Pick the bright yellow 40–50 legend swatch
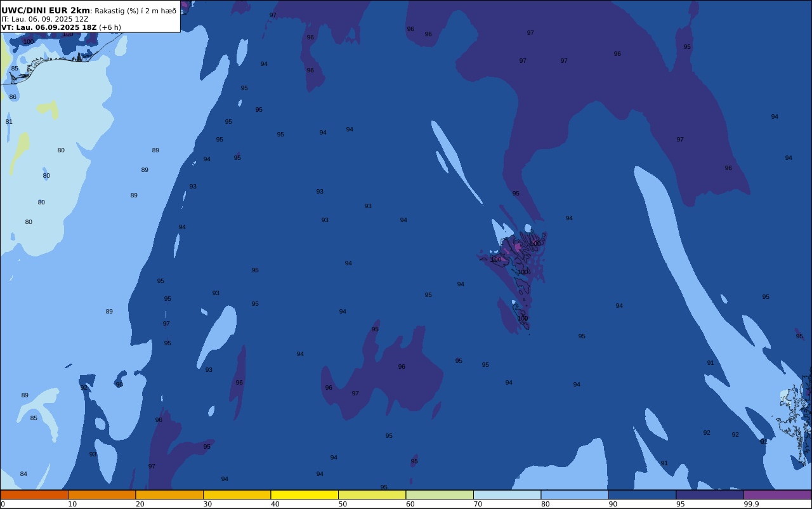Screen dimensions: 812x509 coord(304,494)
